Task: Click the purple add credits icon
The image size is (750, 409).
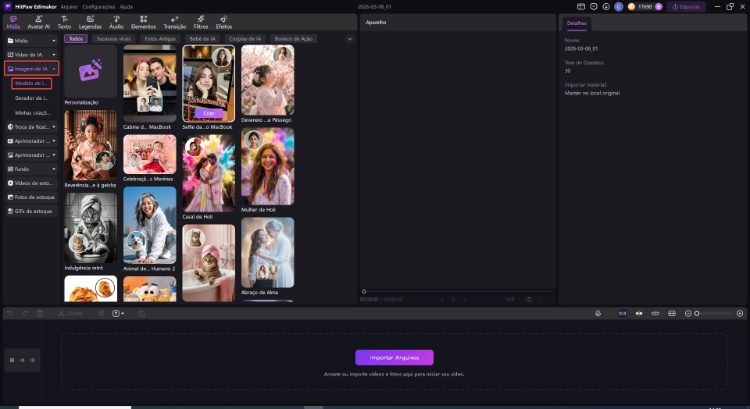Action: pos(659,7)
